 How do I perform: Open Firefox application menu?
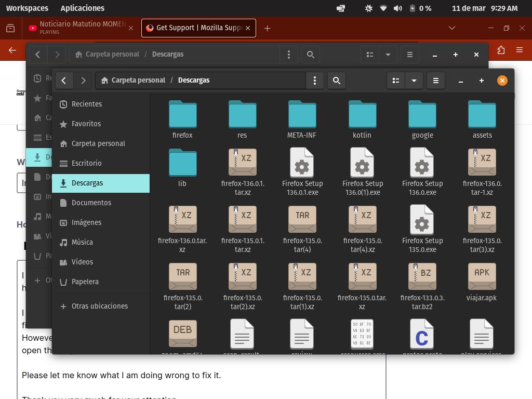click(x=520, y=50)
